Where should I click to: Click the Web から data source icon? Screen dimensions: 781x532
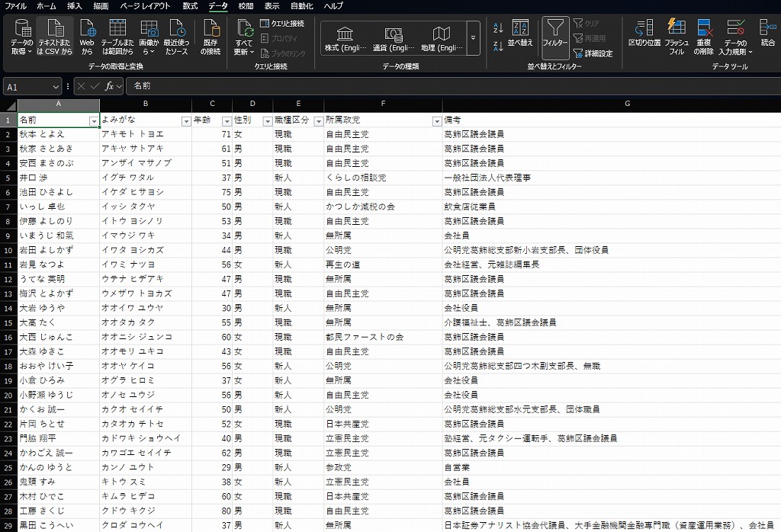87,38
